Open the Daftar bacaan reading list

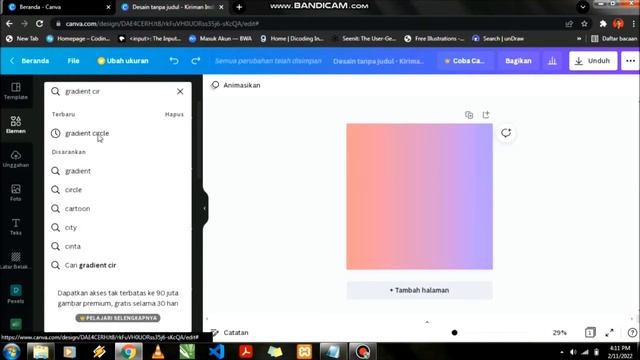click(x=614, y=38)
